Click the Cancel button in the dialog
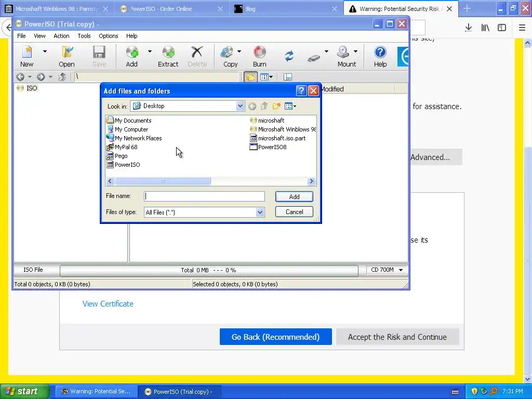The image size is (532, 399). coord(294,212)
